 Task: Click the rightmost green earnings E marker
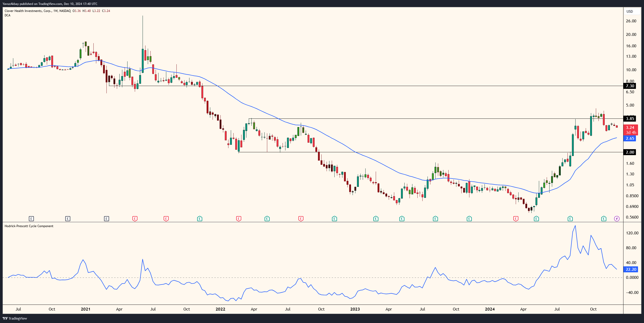pos(604,219)
